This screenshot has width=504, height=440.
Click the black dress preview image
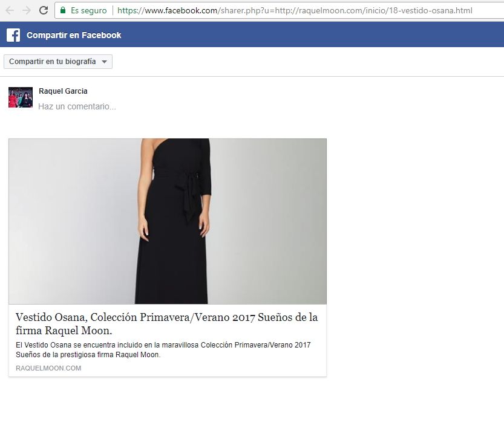pyautogui.click(x=168, y=221)
